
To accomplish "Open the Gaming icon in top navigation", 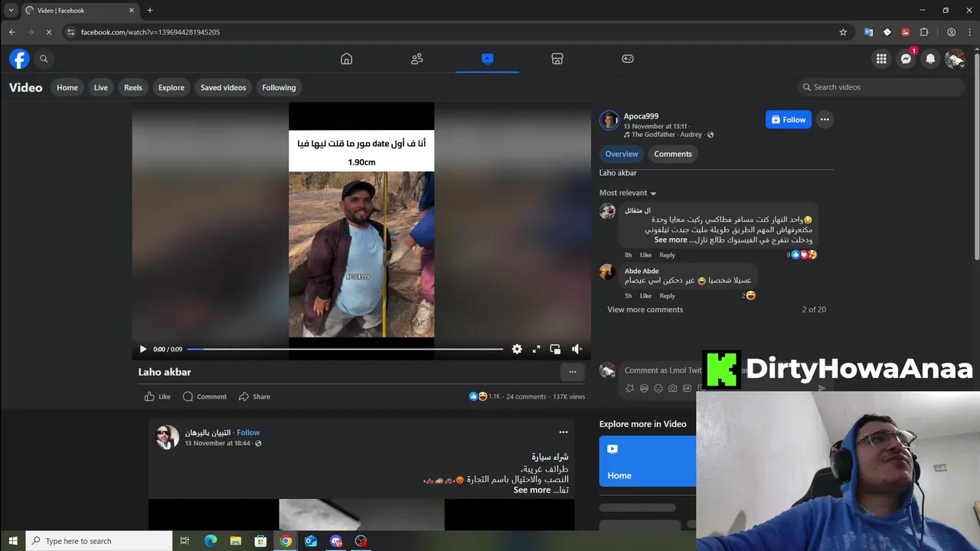I will [628, 59].
